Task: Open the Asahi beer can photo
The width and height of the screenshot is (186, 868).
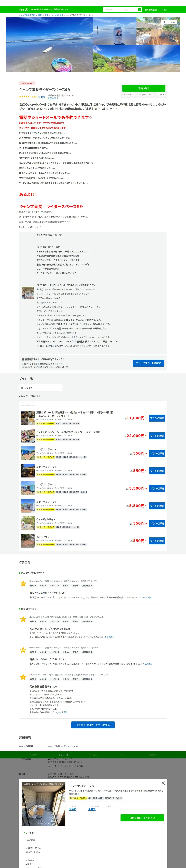Action: point(115,31)
